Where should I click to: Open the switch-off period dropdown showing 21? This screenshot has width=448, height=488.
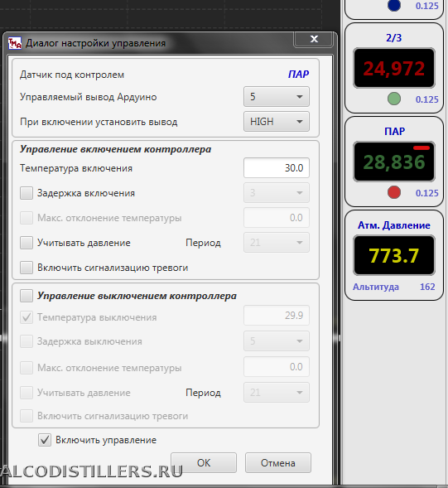click(x=277, y=393)
